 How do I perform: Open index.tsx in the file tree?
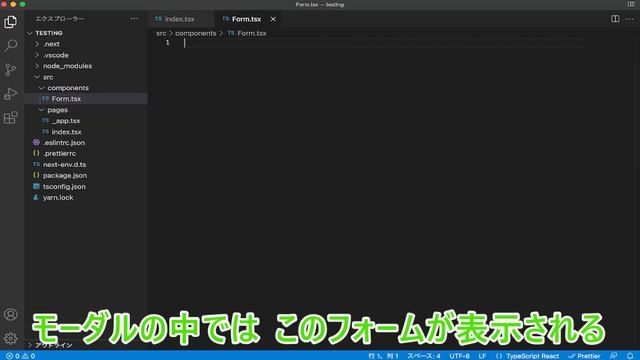pos(86,132)
